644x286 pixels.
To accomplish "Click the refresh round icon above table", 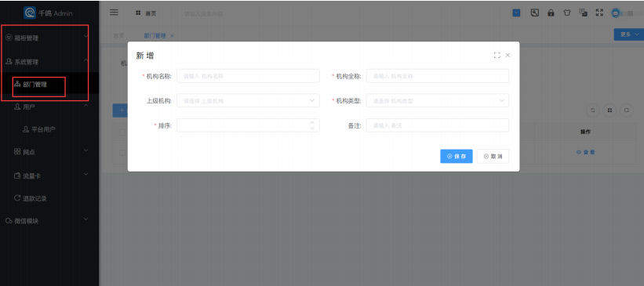I will [592, 110].
